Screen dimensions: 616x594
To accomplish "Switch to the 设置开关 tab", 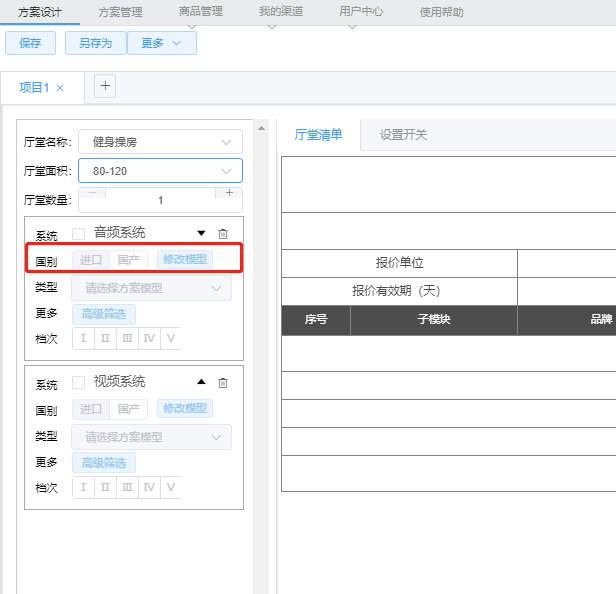I will pos(403,135).
